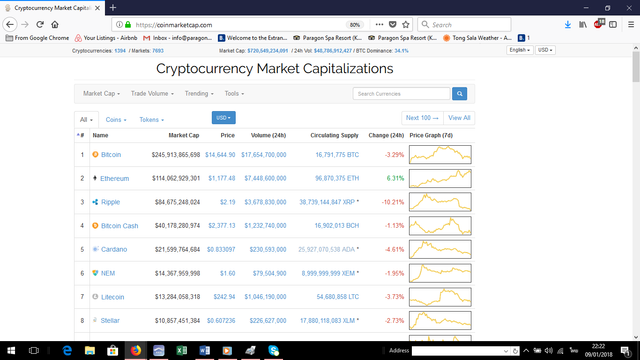Open the blue USD currency dropdown
The image size is (640, 360).
tap(224, 118)
